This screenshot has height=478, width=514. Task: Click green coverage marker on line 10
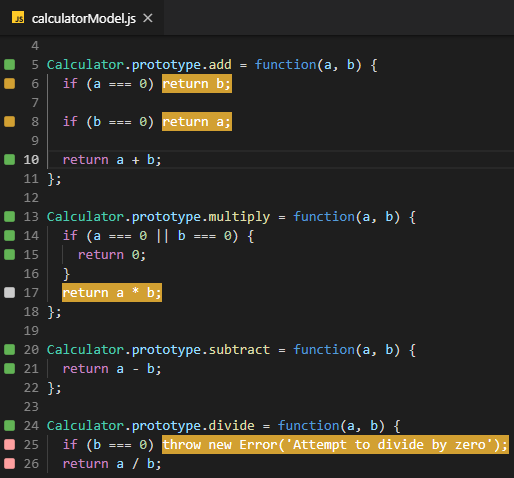click(9, 159)
